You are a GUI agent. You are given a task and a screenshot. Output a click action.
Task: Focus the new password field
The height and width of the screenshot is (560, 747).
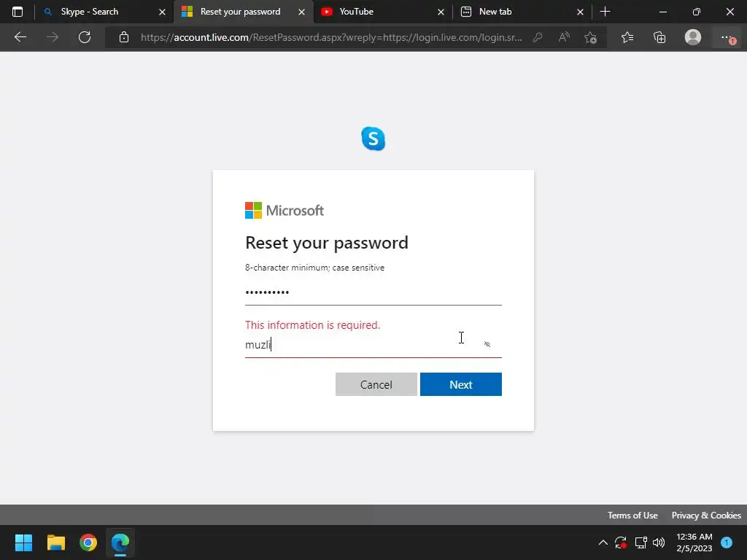pos(373,292)
